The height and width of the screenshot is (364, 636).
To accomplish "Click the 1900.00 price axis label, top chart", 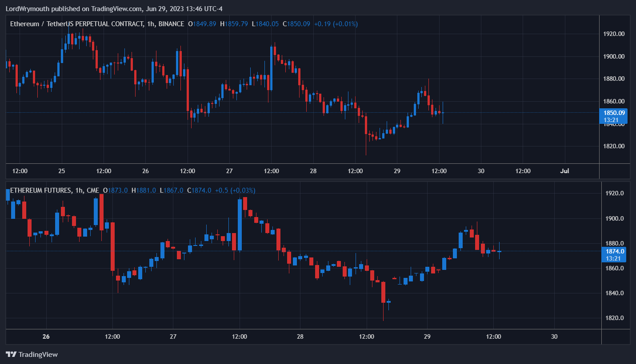I will [615, 56].
